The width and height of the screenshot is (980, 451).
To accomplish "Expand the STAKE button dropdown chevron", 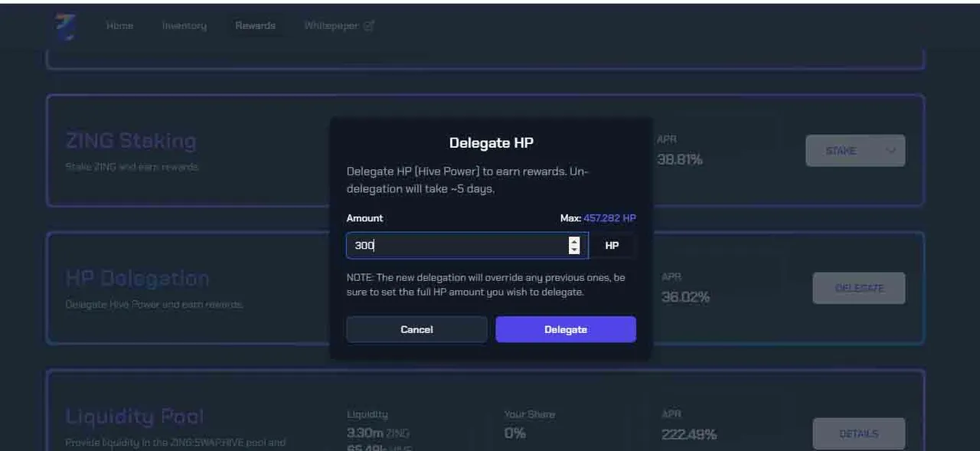I will [x=891, y=151].
